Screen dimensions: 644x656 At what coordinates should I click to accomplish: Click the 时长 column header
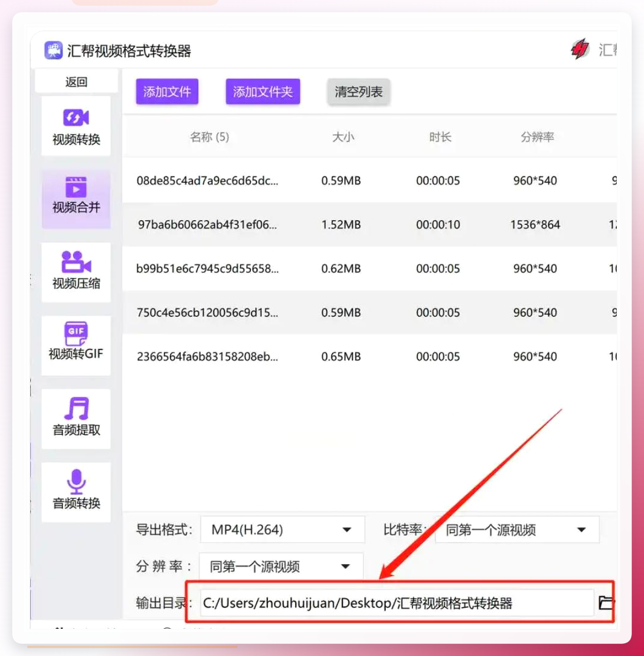tap(440, 137)
